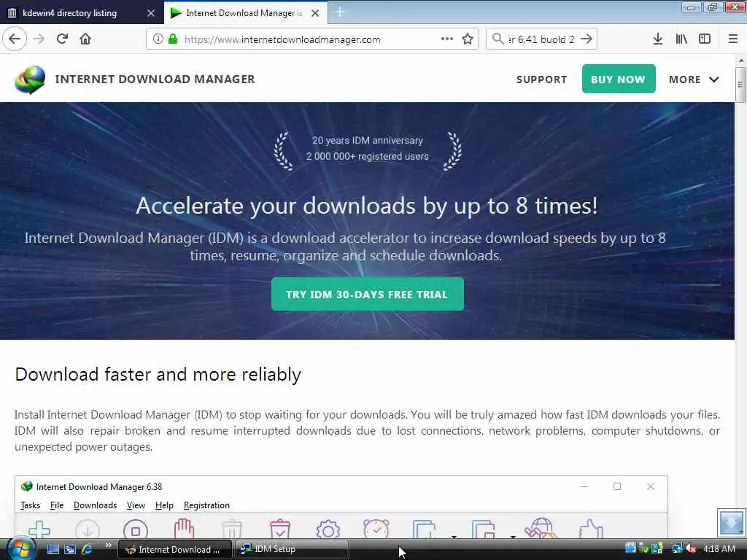Switch to kdewin4 directory listing tab
Screen dimensions: 747x560
(x=81, y=13)
